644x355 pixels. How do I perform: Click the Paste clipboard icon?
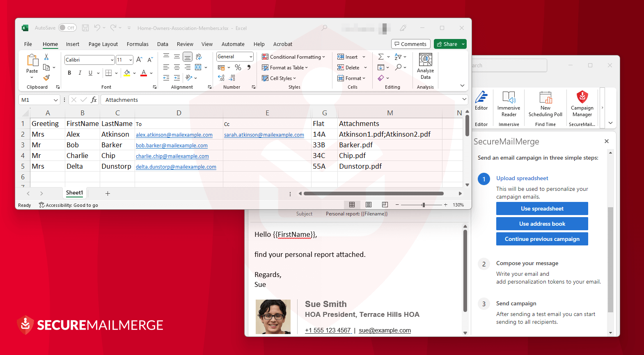click(x=32, y=61)
